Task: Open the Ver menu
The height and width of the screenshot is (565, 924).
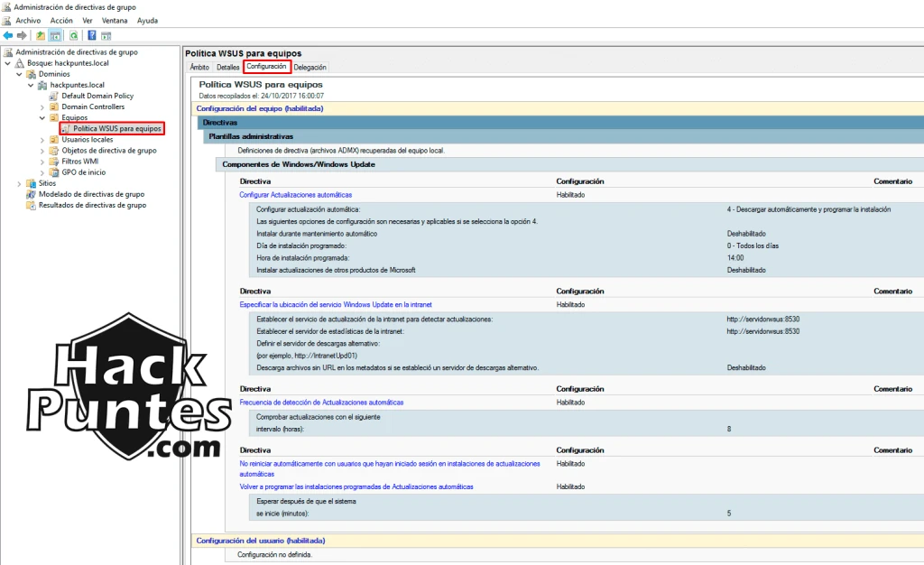Action: (x=88, y=21)
